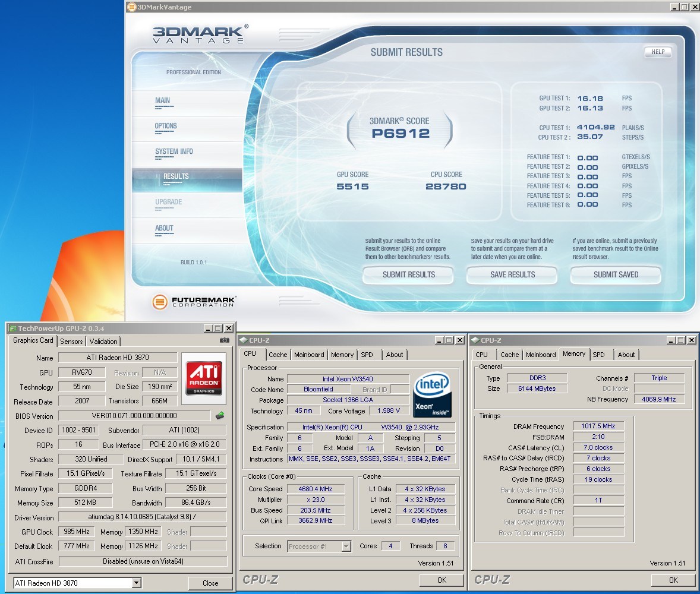This screenshot has width=700, height=594.
Task: Open SPD tab in CPU-Z Memory window
Action: click(x=598, y=355)
